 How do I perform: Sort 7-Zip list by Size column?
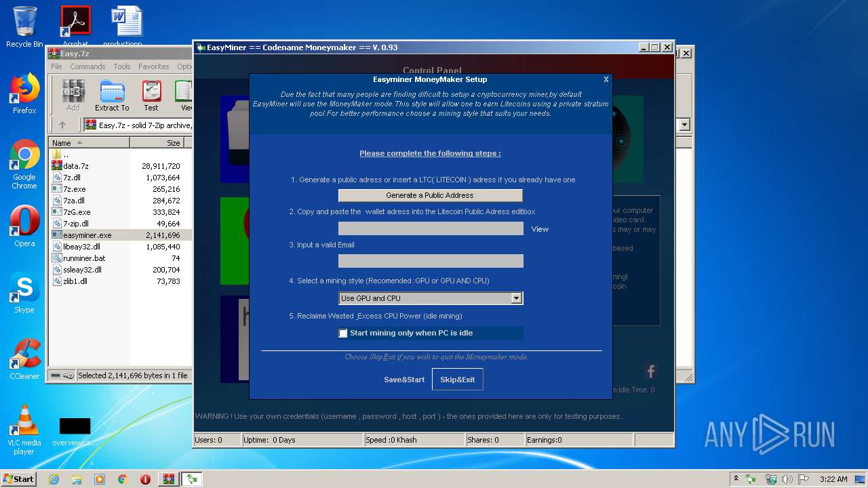pos(157,143)
